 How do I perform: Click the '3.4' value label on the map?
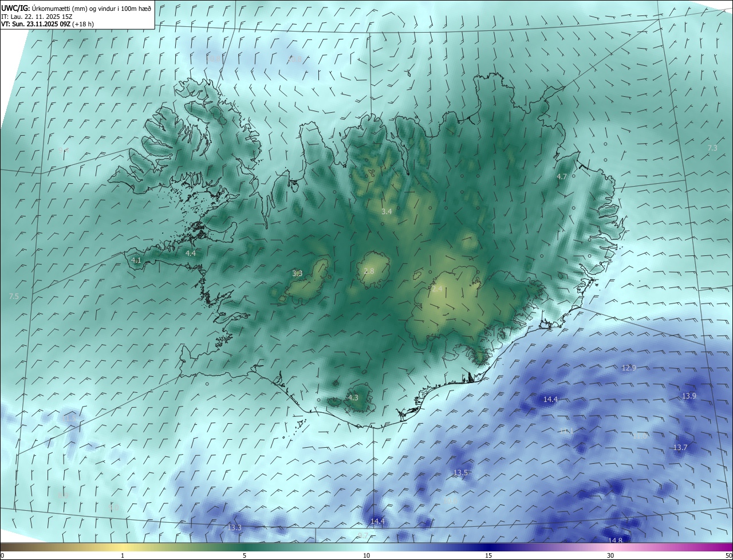click(387, 211)
